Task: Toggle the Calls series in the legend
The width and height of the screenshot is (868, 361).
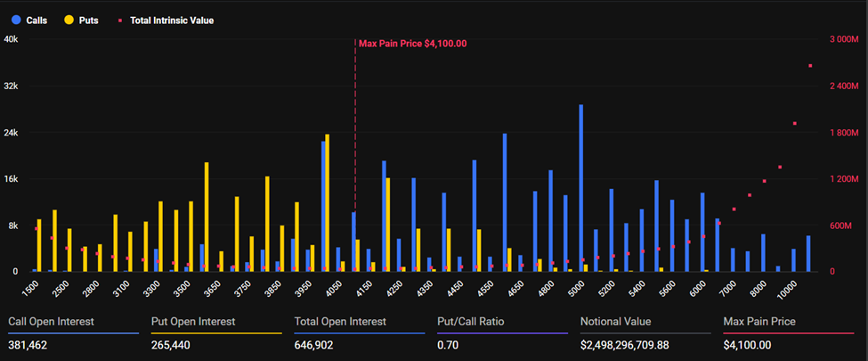Action: tap(36, 20)
